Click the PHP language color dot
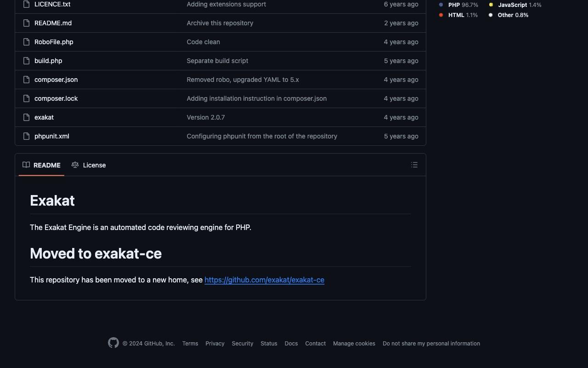Viewport: 588px width, 368px height. pyautogui.click(x=441, y=5)
